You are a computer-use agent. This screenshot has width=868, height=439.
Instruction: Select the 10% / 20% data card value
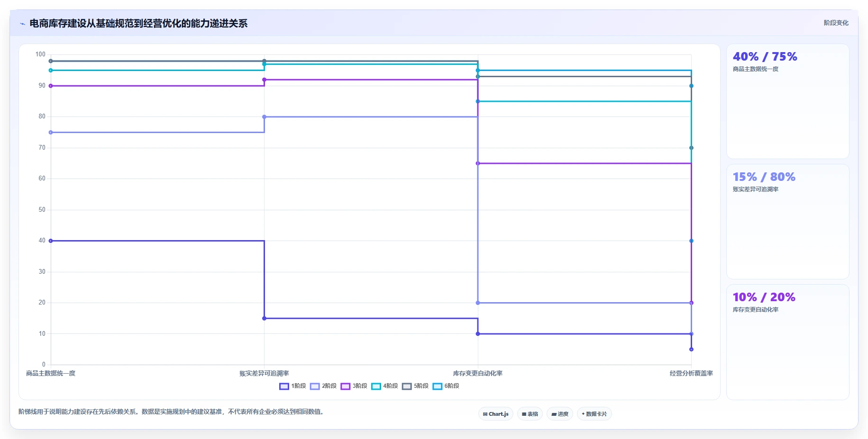pyautogui.click(x=764, y=297)
